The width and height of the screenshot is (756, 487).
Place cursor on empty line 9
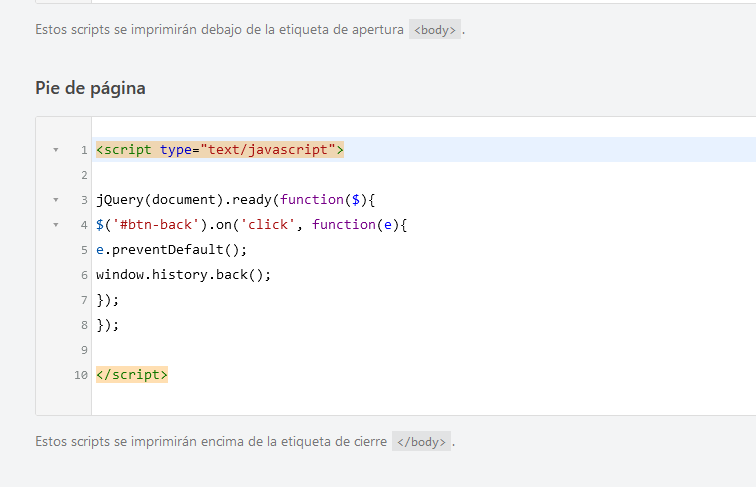point(424,350)
